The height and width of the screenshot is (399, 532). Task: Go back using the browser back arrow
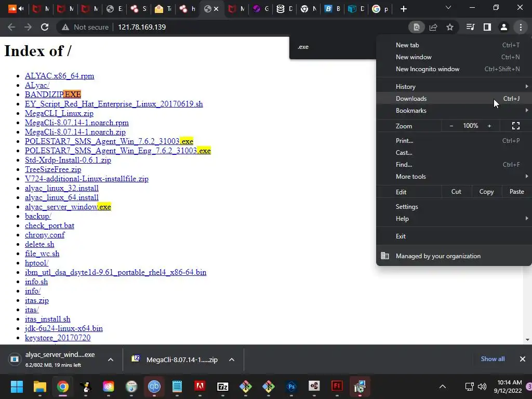pos(11,27)
